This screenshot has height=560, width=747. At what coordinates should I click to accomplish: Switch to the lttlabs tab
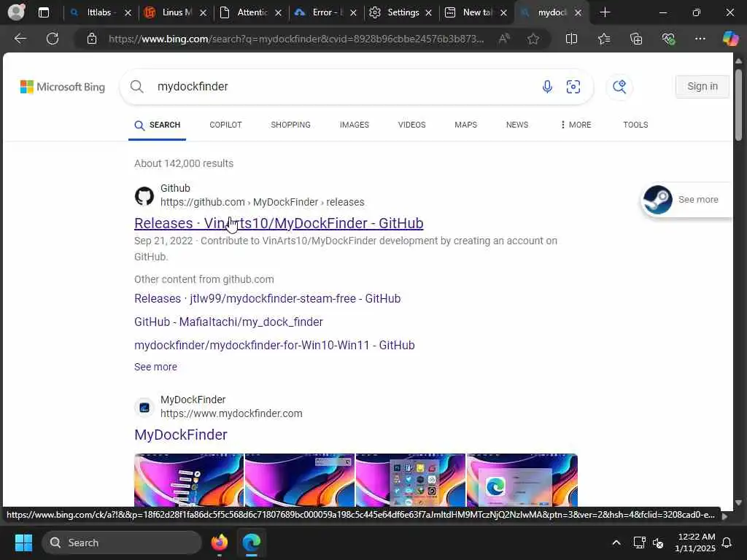pyautogui.click(x=99, y=12)
